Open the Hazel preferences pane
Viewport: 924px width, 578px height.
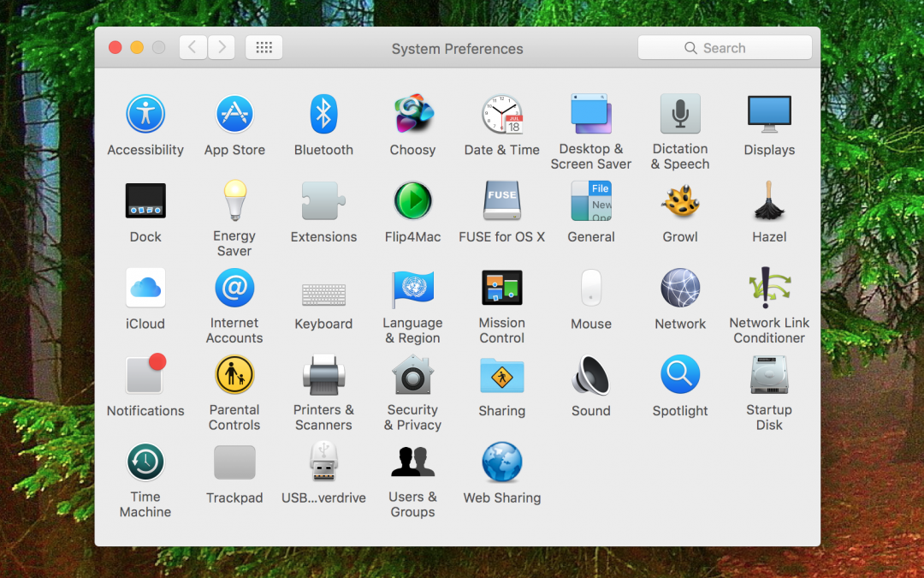(x=769, y=200)
